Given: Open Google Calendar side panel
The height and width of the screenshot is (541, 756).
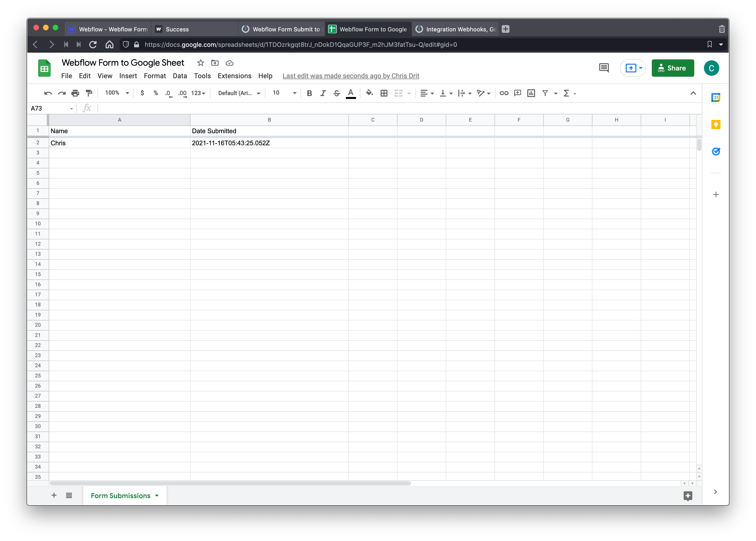Looking at the screenshot, I should coord(716,97).
